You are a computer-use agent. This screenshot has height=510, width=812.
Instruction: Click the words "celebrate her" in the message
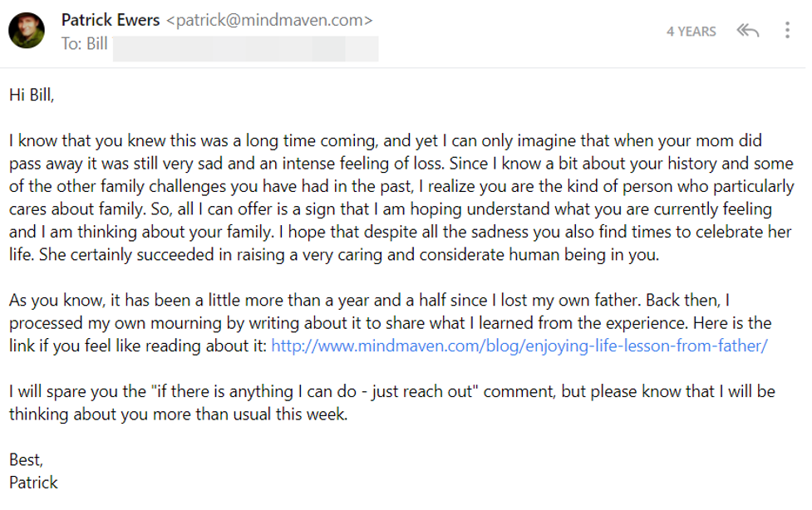point(743,232)
